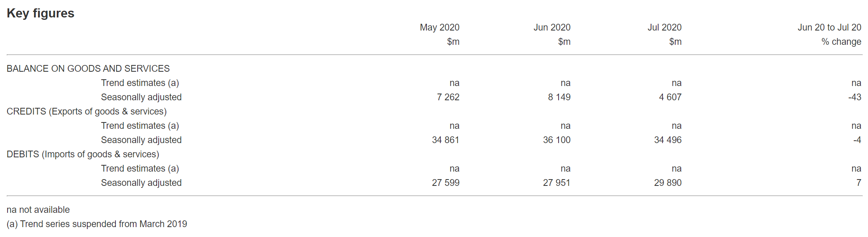Click the BALANCE ON GOODS AND SERVICES row heading
868x237 pixels.
coord(88,69)
